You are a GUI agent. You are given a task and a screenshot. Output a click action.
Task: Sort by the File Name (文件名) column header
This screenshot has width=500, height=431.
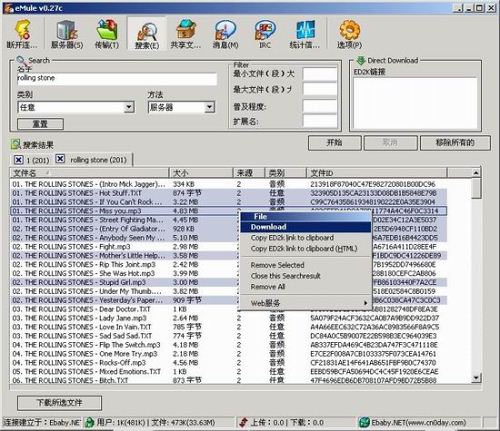point(90,173)
